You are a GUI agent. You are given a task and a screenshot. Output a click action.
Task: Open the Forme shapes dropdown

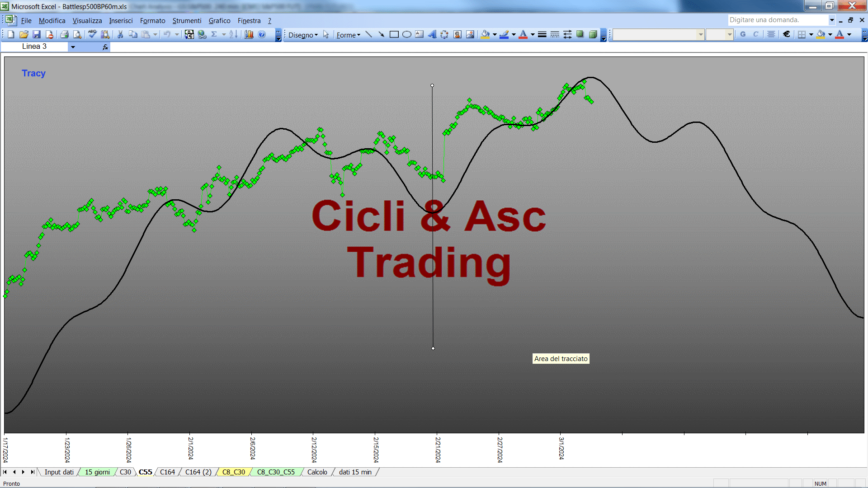348,35
